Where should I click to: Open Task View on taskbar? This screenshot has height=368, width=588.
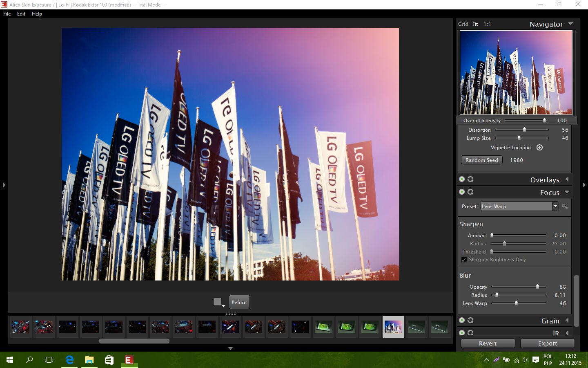(x=49, y=360)
